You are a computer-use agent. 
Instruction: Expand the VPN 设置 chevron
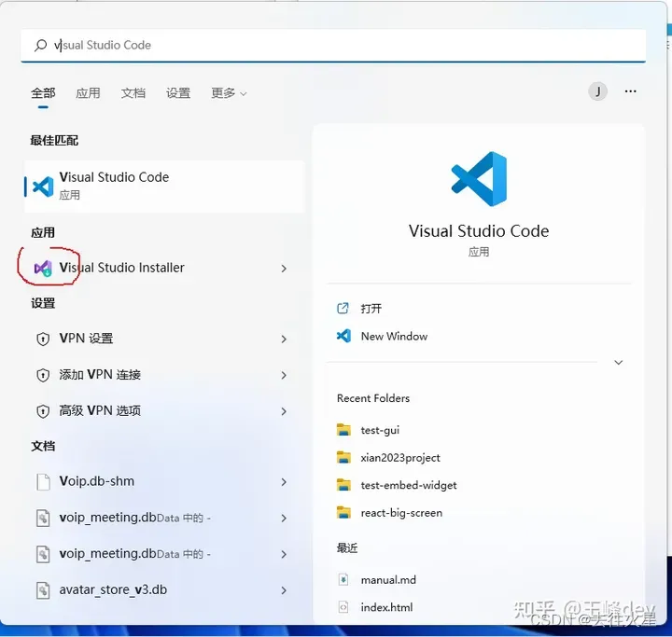coord(284,339)
